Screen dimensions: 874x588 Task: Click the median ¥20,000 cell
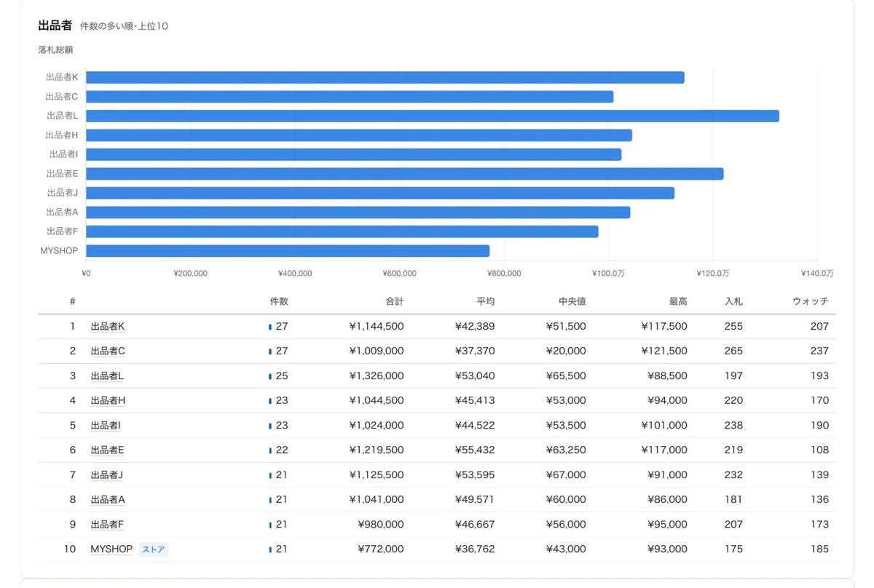point(566,351)
